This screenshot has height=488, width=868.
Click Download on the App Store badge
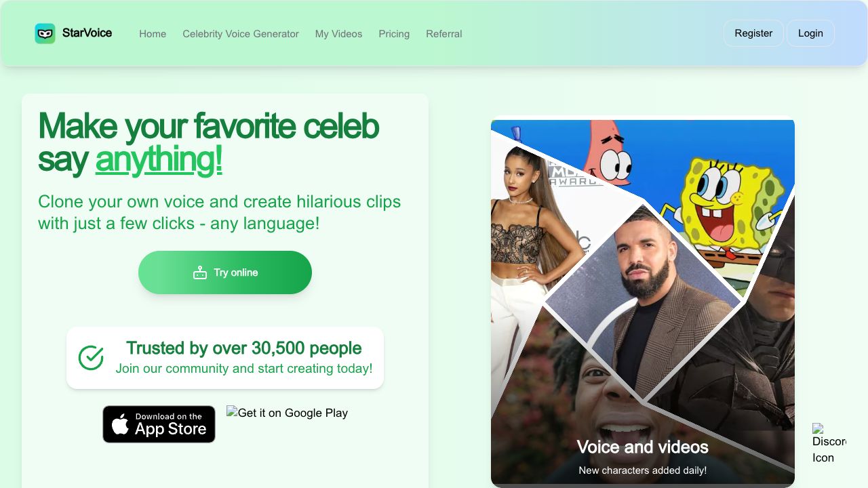159,424
